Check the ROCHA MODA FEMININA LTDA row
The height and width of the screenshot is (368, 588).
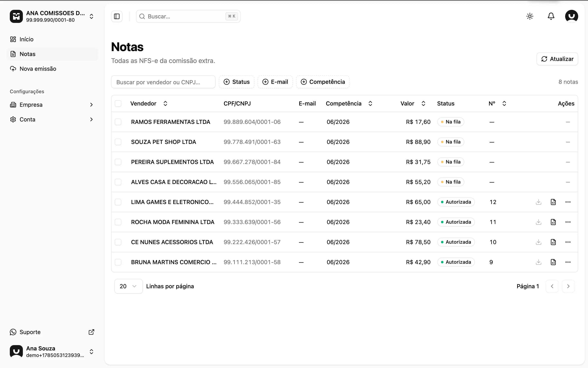click(x=118, y=222)
